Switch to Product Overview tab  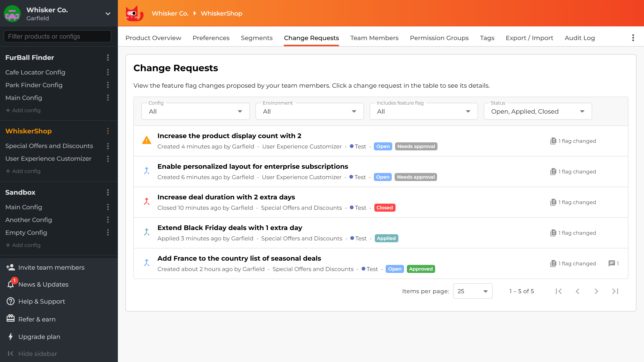tap(153, 38)
